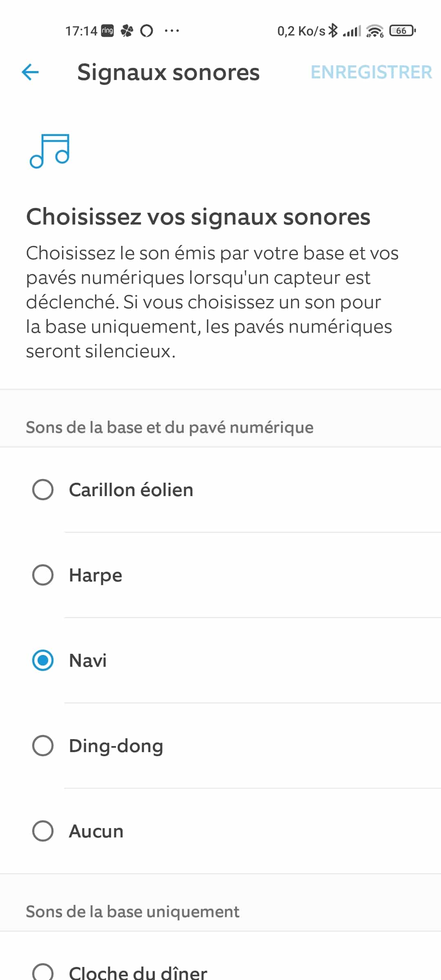Select the Carillon éolien radio button
This screenshot has width=441, height=980.
(x=43, y=490)
